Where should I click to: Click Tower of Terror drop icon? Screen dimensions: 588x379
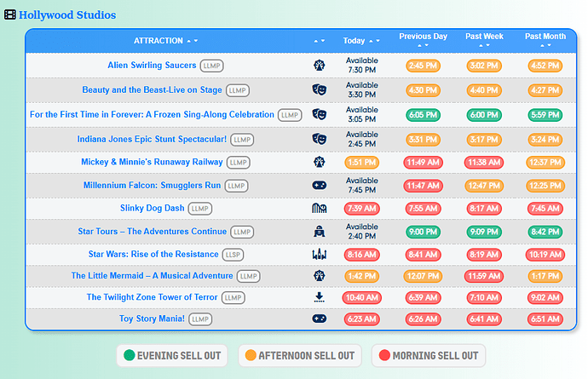pos(319,297)
